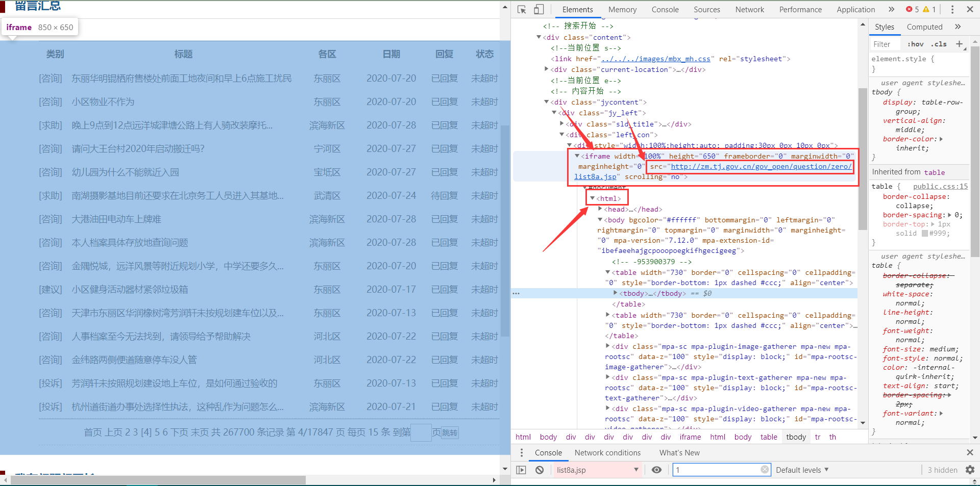980x486 pixels.
Task: Switch to the Memory tab
Action: pyautogui.click(x=622, y=9)
